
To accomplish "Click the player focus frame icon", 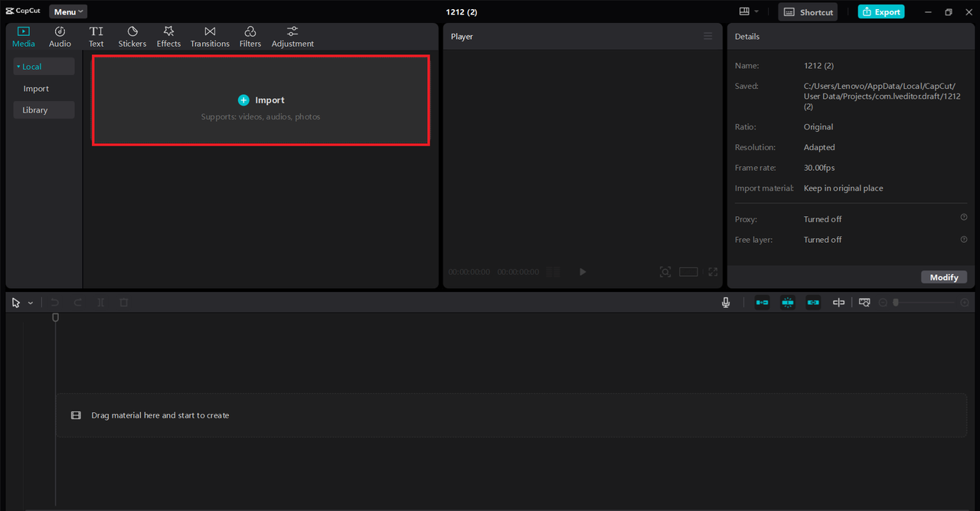I will (x=665, y=272).
